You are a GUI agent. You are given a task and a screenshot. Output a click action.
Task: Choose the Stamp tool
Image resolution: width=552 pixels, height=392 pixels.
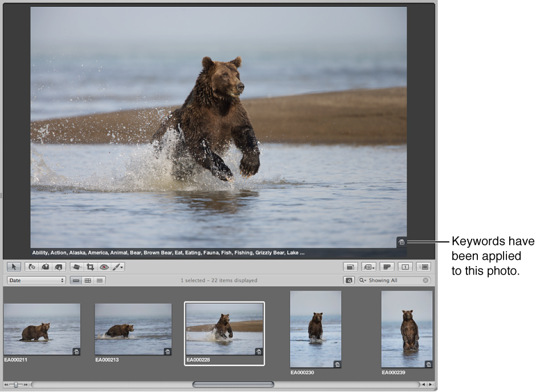coord(58,267)
